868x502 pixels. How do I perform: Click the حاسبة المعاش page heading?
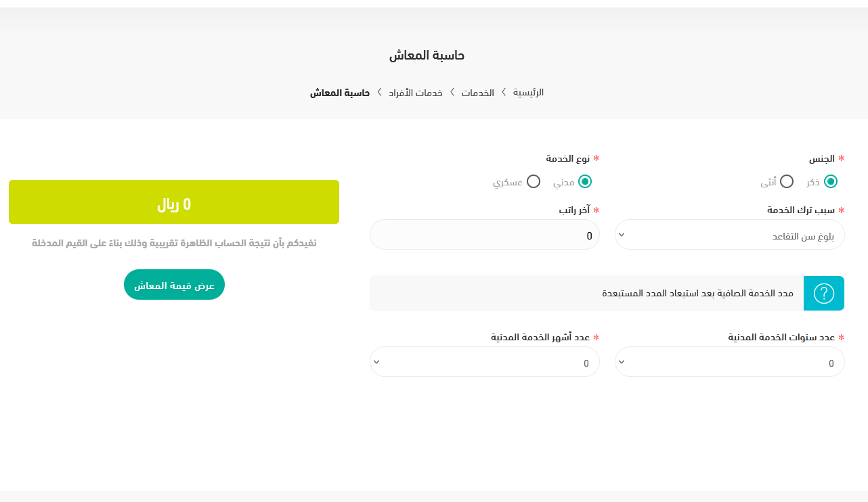pos(427,55)
